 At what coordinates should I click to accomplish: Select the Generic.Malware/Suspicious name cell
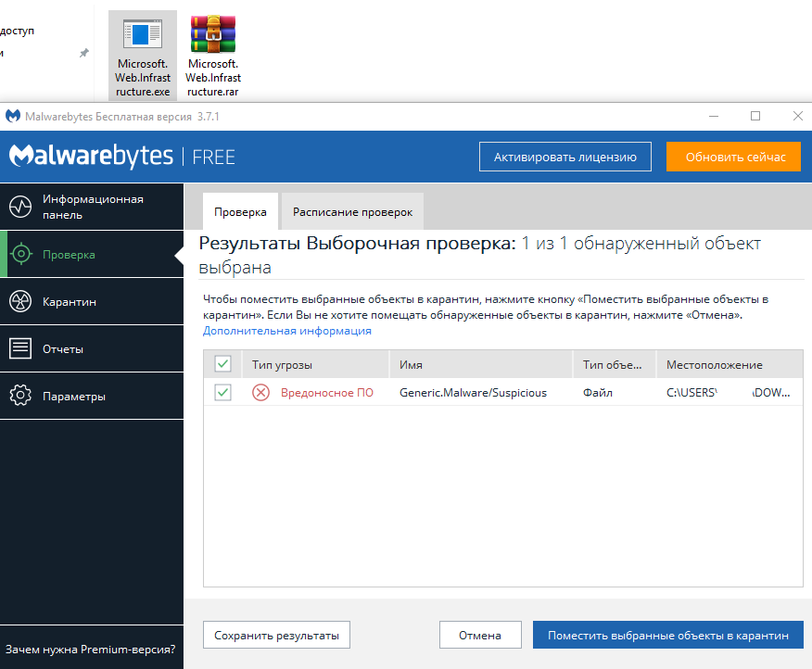(473, 393)
